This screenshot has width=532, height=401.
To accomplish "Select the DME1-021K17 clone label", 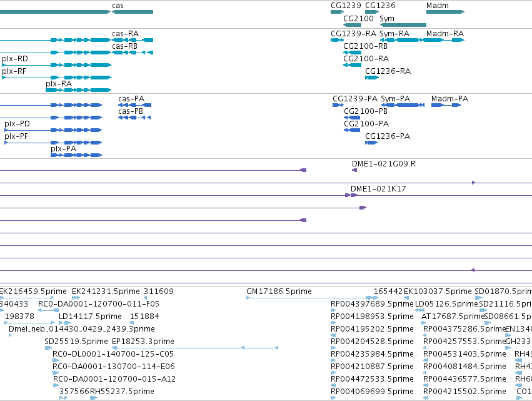I will pyautogui.click(x=378, y=189).
